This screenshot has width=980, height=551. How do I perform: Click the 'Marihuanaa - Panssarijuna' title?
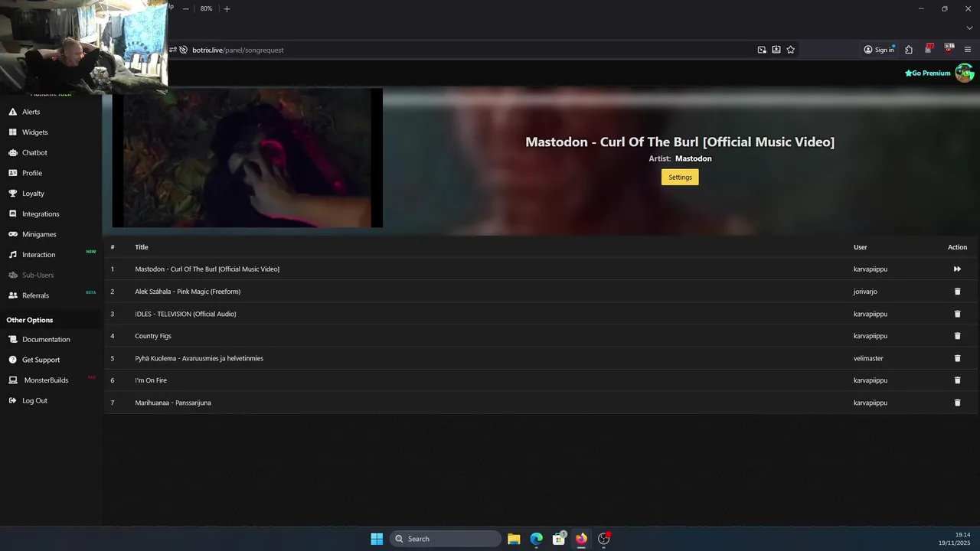(x=173, y=403)
